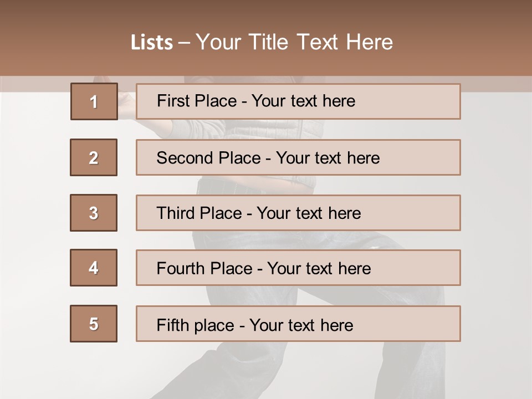Click the 'Third Place - Your text here' bar
Viewport: 532px width, 399px height.
click(298, 213)
